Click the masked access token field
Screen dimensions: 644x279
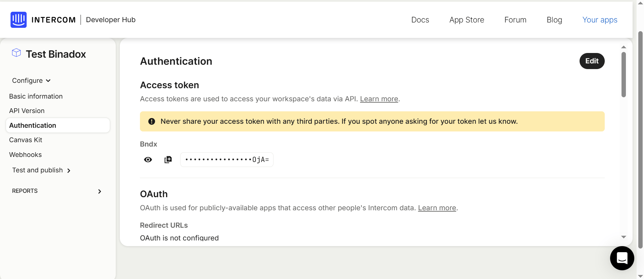(227, 160)
